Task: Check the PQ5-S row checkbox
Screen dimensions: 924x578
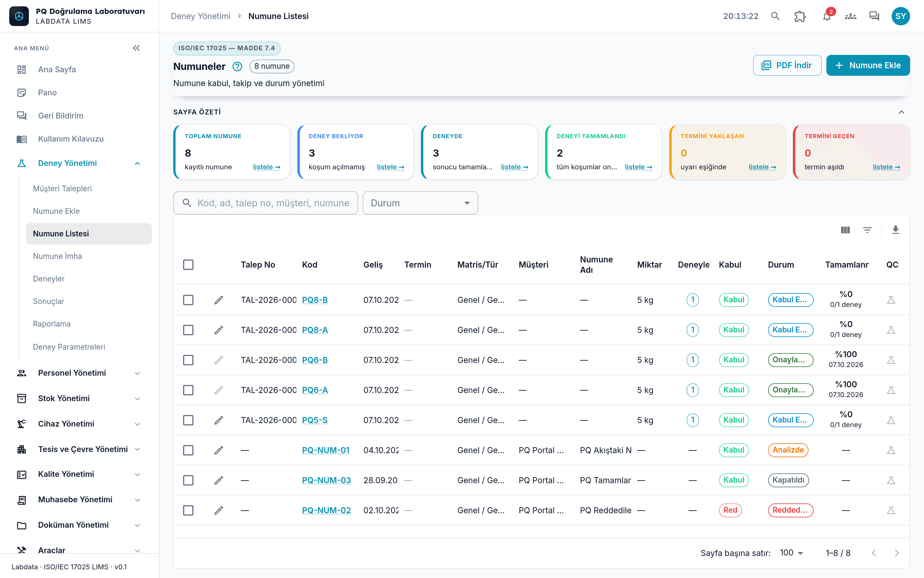Action: pos(188,420)
